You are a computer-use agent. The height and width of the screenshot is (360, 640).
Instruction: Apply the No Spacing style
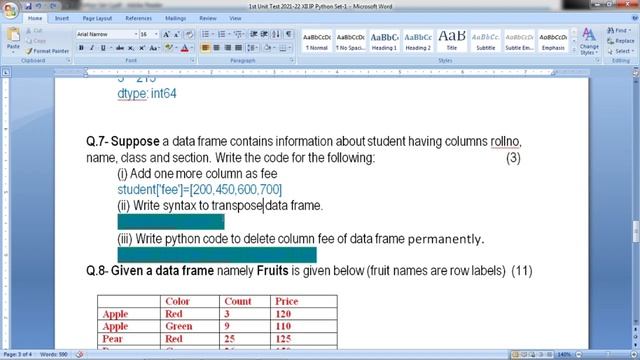tap(351, 41)
